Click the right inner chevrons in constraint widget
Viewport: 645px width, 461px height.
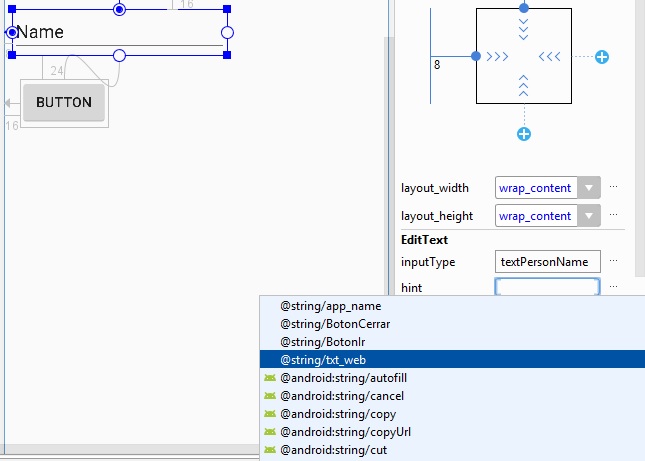(549, 56)
